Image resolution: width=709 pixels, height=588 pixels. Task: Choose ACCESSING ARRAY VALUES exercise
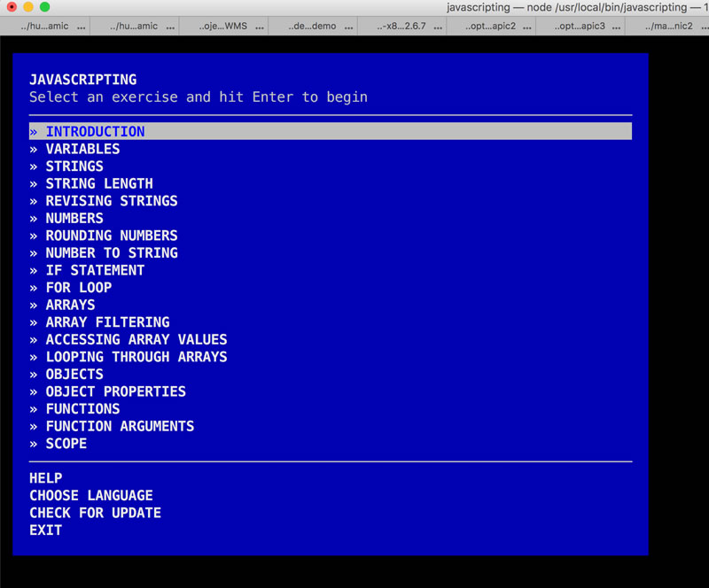click(136, 339)
